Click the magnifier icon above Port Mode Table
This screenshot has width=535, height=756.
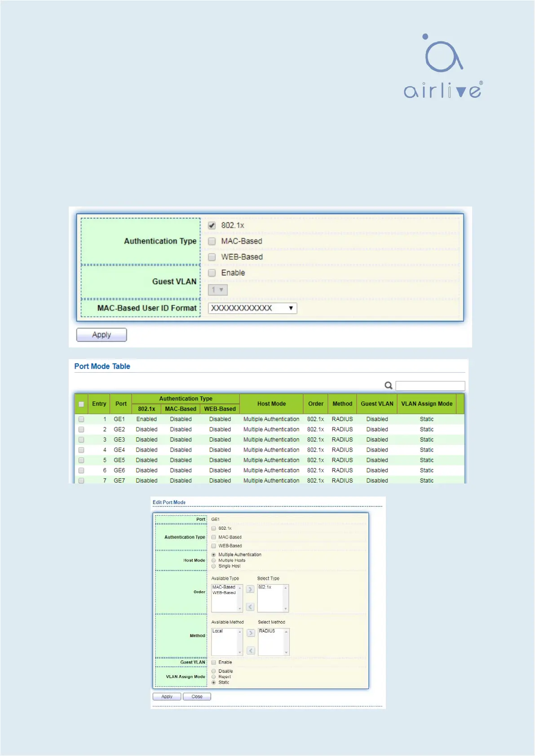(x=389, y=386)
